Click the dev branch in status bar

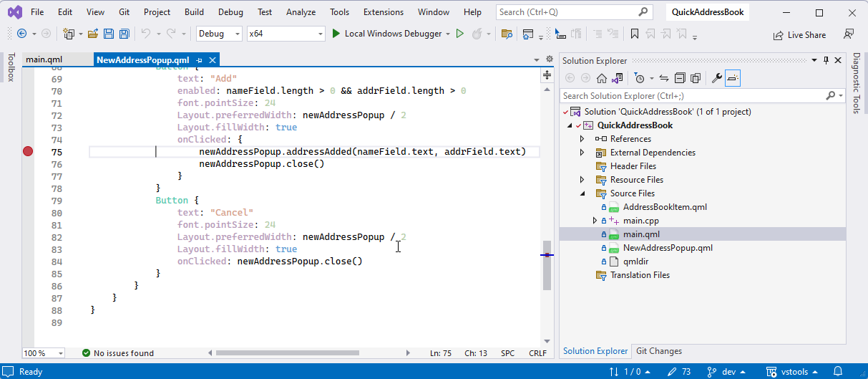point(729,372)
